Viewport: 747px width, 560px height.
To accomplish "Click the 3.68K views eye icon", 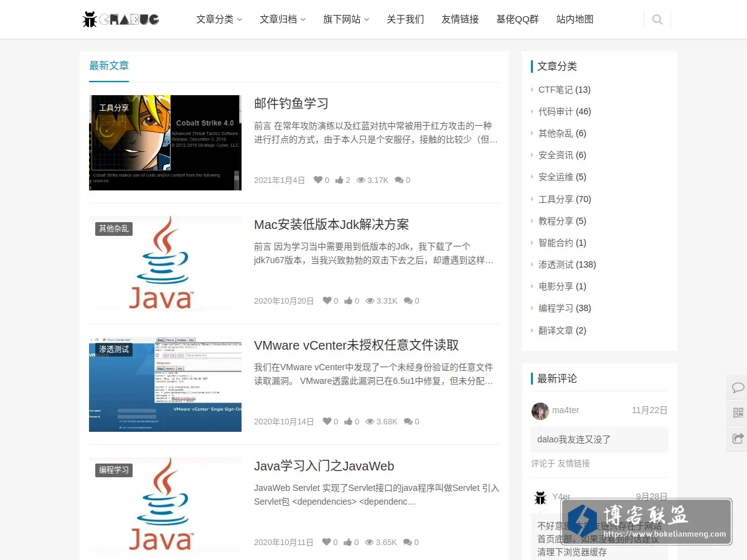I will pyautogui.click(x=370, y=421).
